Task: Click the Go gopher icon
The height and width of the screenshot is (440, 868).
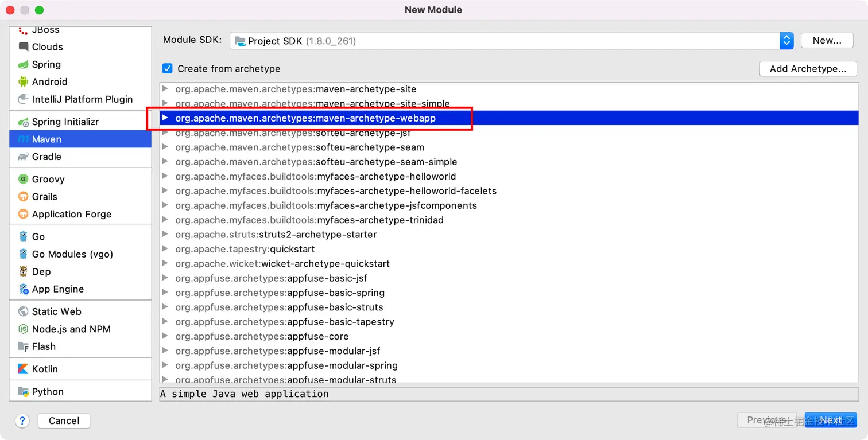Action: 23,236
